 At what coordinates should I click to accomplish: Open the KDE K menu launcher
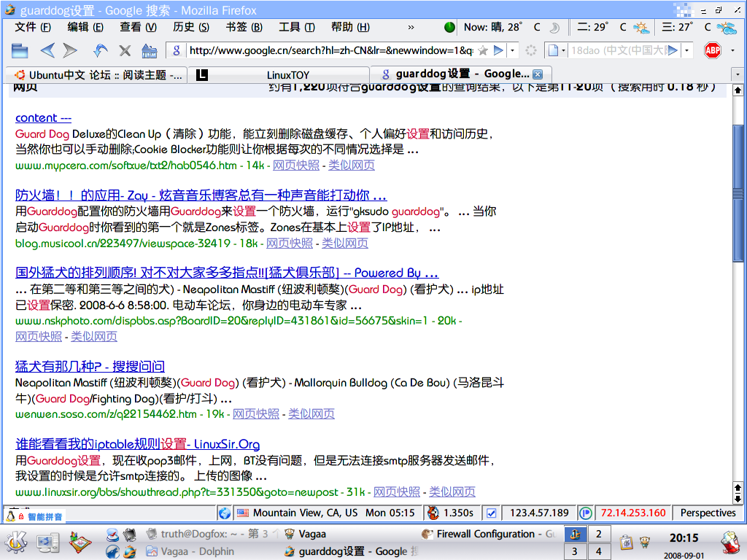[x=16, y=542]
